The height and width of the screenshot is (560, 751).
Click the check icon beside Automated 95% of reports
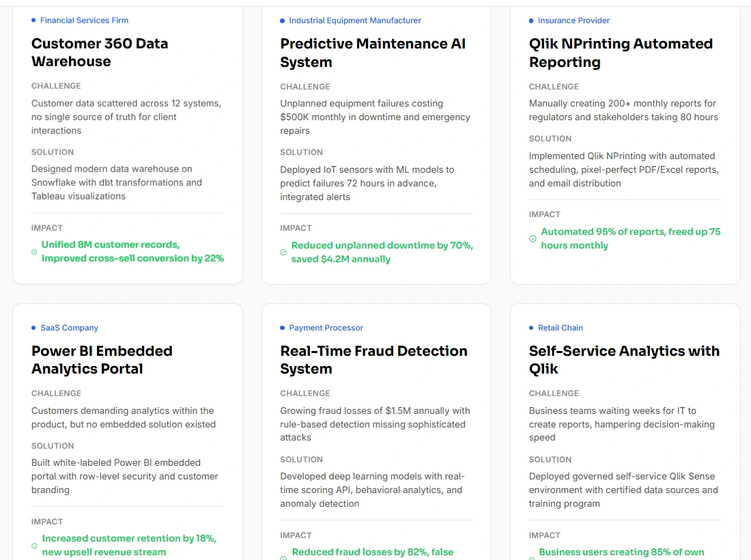click(533, 239)
